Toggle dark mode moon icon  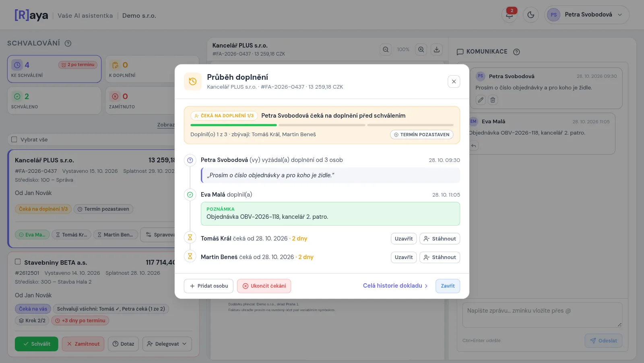531,15
